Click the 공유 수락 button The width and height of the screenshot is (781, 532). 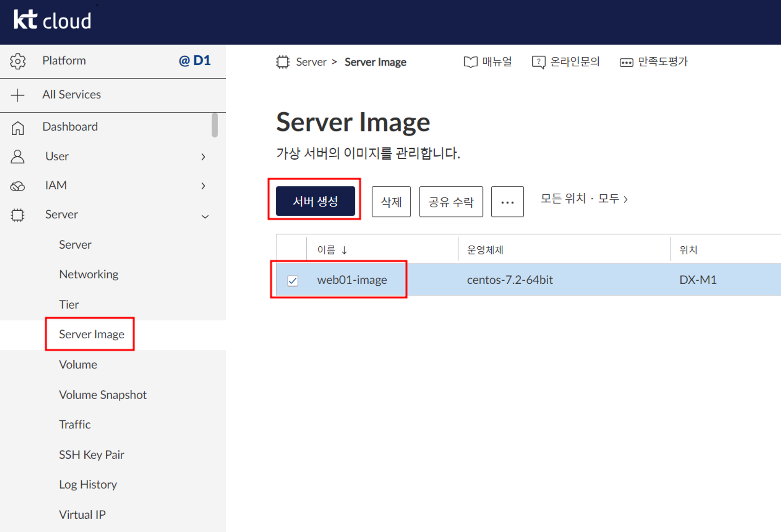(451, 202)
